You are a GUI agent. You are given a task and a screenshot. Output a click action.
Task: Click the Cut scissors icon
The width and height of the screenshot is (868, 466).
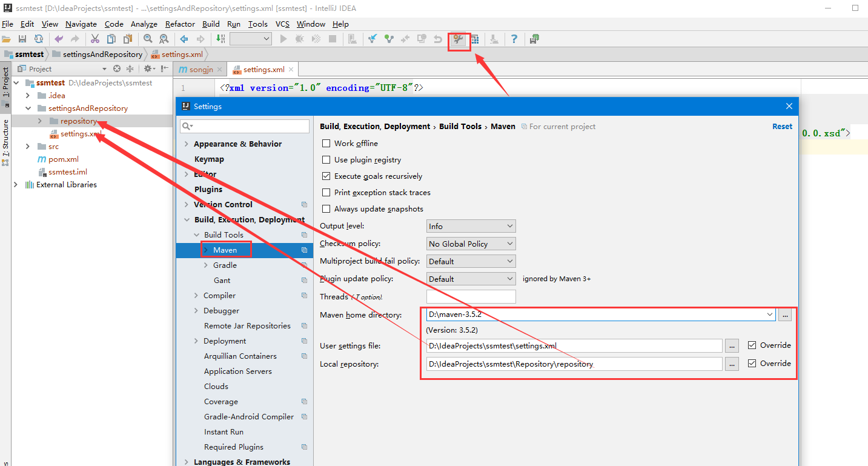coord(95,39)
